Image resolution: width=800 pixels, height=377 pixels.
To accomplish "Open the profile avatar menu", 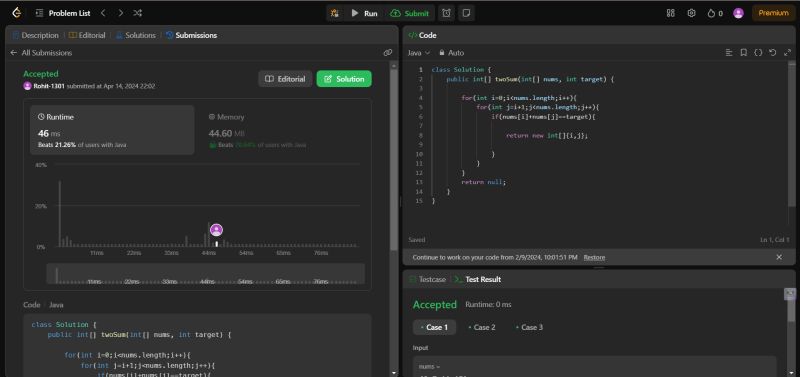I will pos(738,13).
